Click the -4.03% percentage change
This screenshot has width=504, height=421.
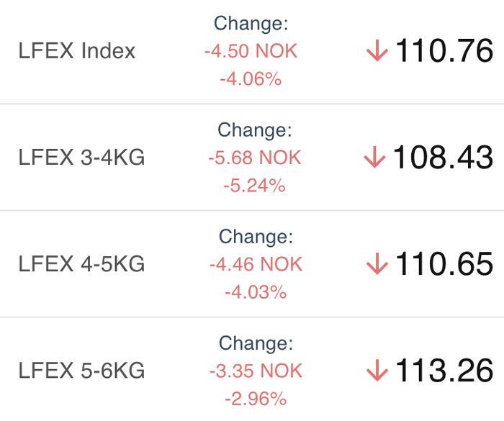click(256, 292)
